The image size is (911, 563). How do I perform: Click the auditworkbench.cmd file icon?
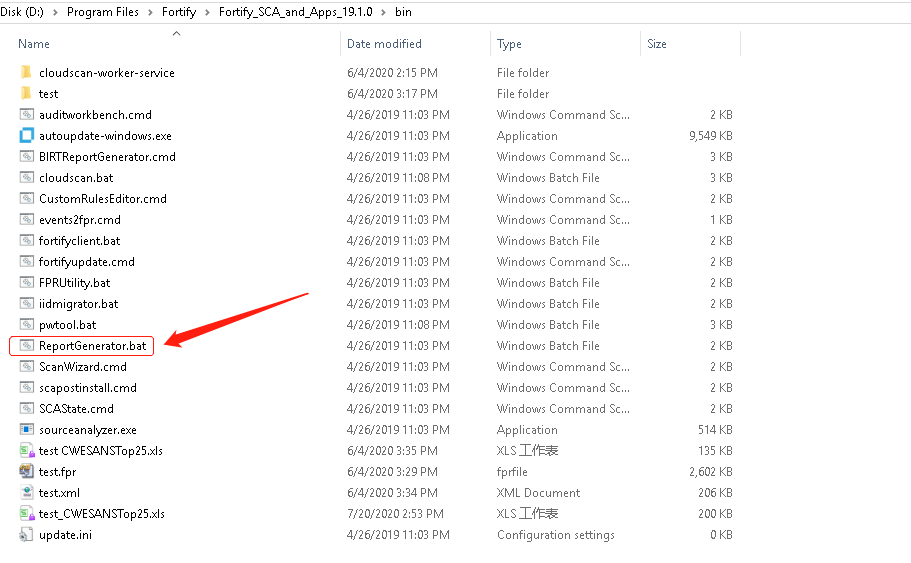(x=27, y=114)
